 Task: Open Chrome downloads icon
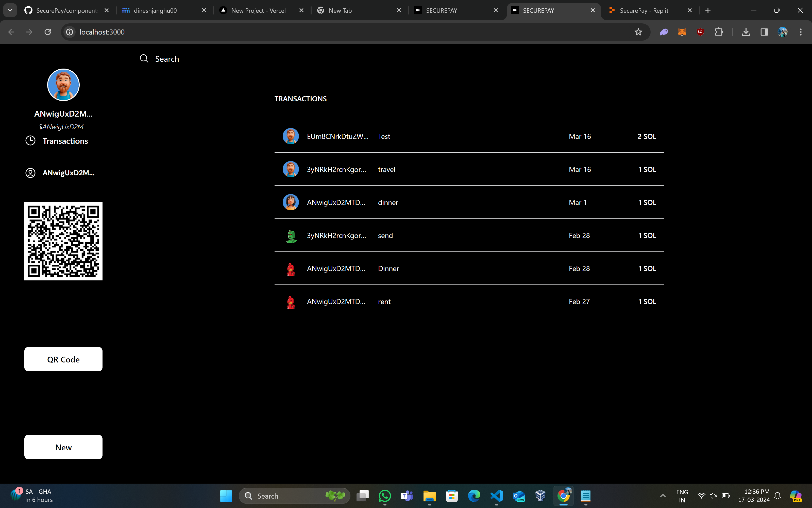point(746,32)
